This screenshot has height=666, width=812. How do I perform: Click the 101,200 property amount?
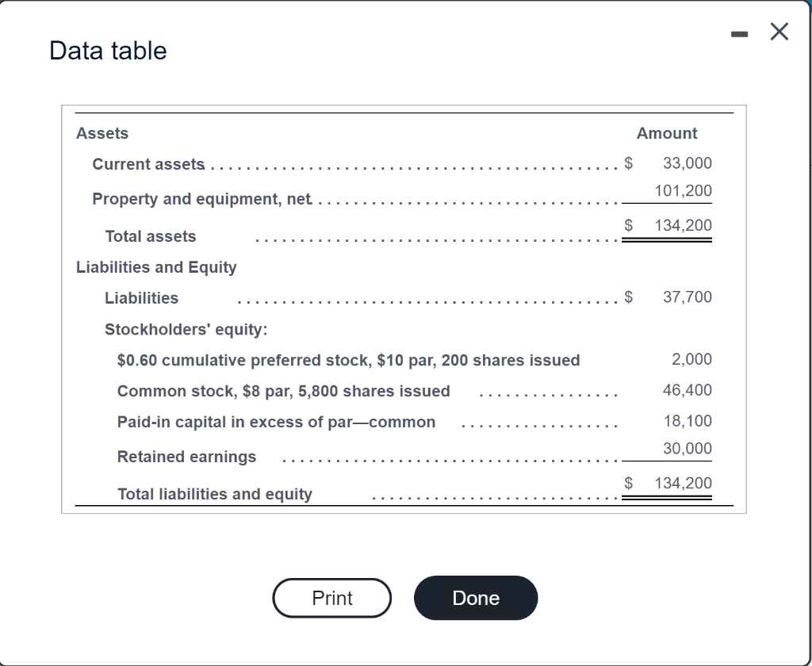point(683,190)
